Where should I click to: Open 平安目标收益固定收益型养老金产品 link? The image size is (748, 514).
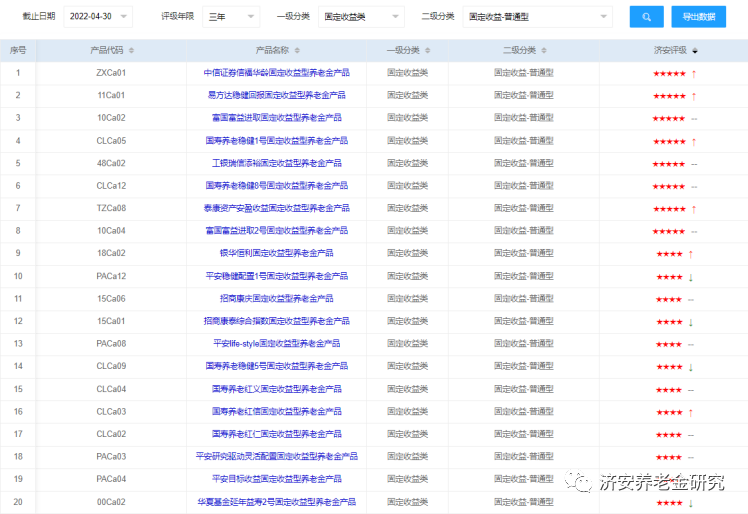pos(277,479)
